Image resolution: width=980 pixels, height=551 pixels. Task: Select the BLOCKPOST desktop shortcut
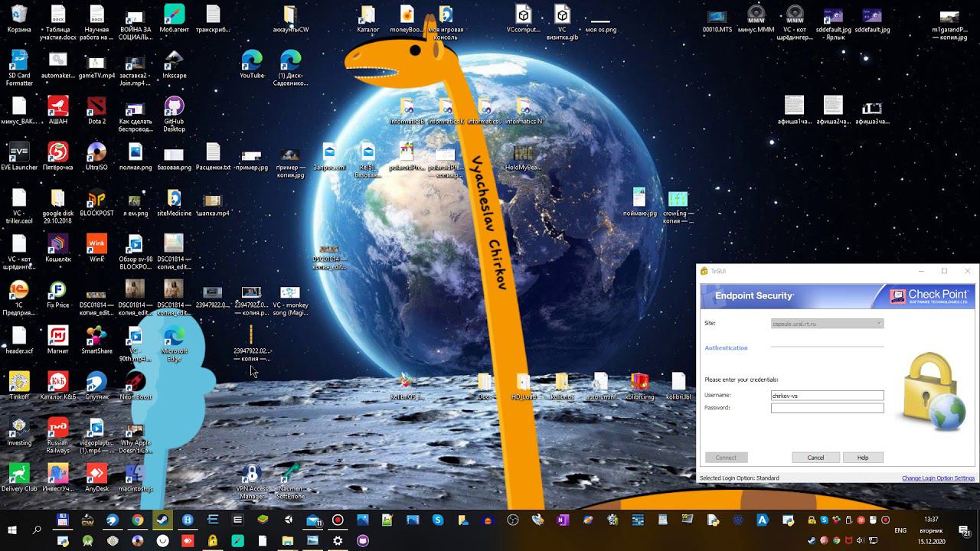[96, 203]
